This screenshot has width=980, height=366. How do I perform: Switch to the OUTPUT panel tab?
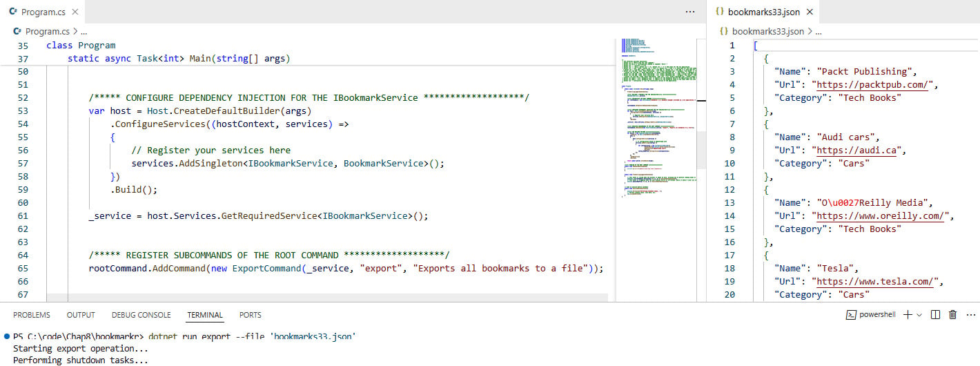[x=81, y=315]
